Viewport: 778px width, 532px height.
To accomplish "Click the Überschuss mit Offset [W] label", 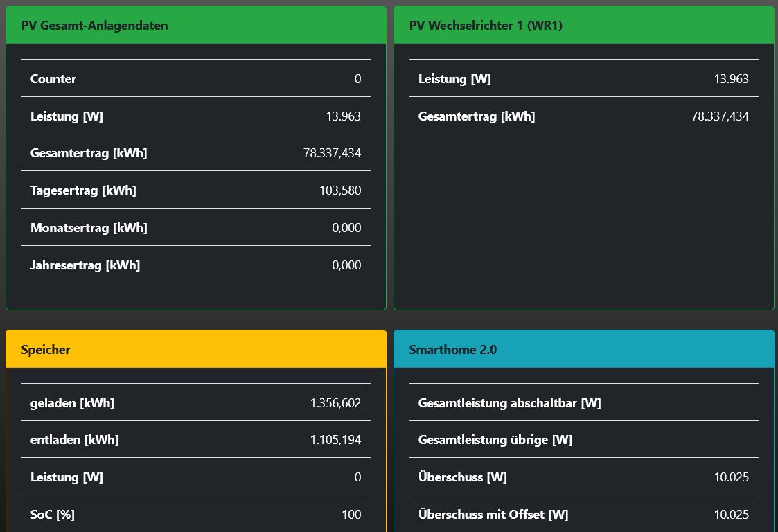I will point(493,515).
